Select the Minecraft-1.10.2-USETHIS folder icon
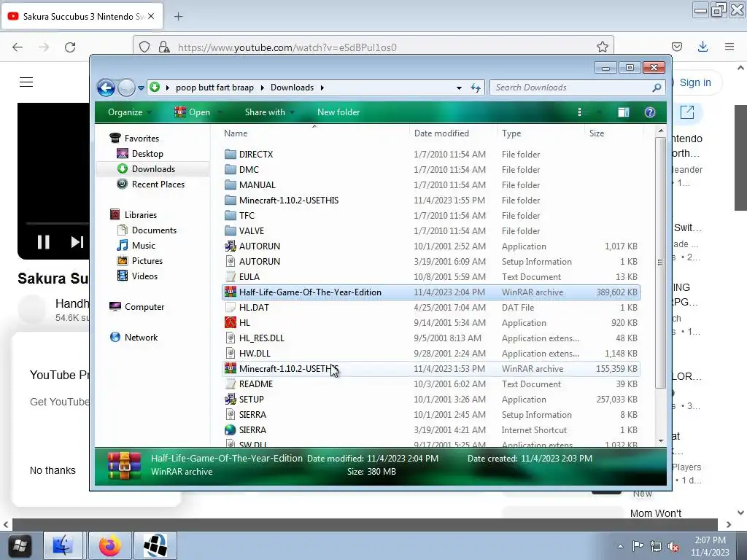 231,200
